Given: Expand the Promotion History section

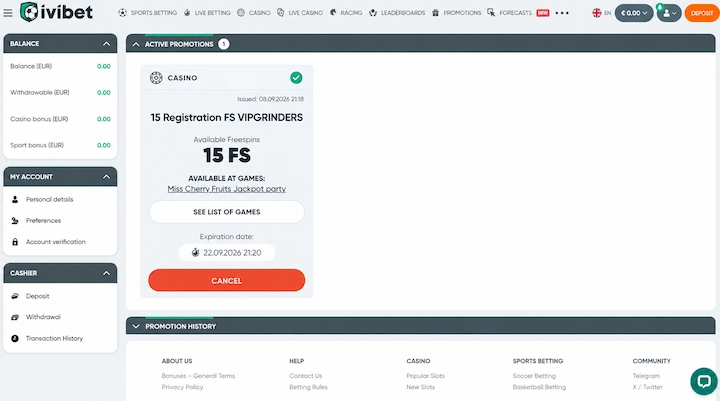Looking at the screenshot, I should 136,327.
